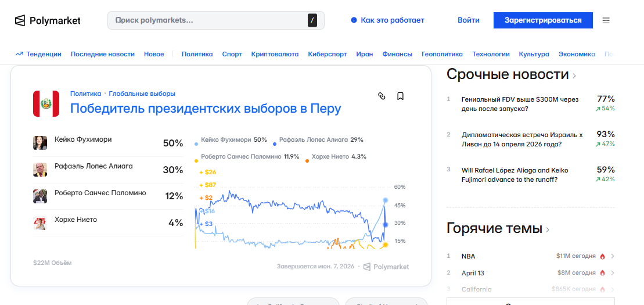This screenshot has height=305, width=644.
Task: Open the Политика category tab
Action: pos(197,54)
